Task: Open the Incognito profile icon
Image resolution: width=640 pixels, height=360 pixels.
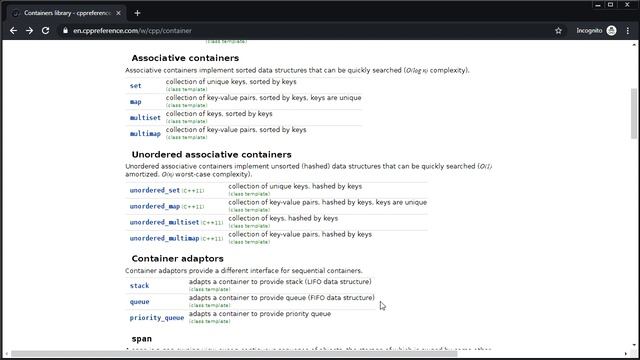Action: pos(611,31)
